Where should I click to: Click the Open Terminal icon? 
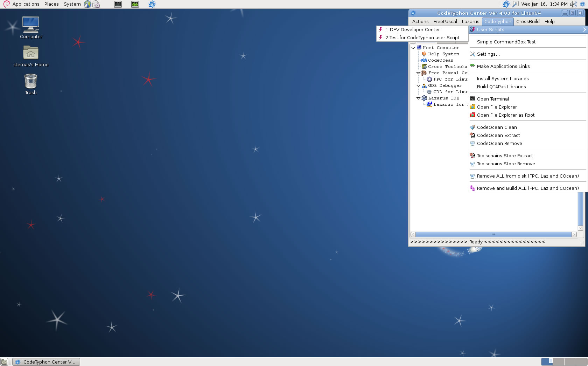472,99
